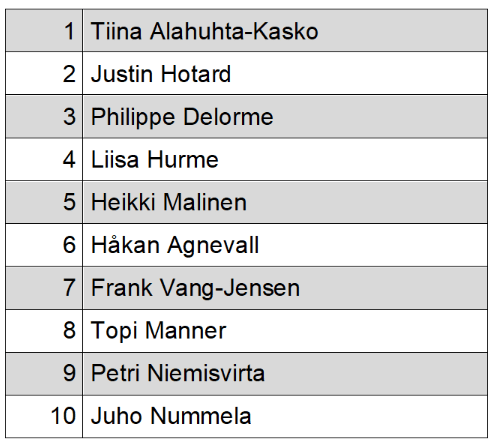Viewport: 496px width, 445px height.
Task: Click the Topi Manner name cell
Action: tap(285, 330)
